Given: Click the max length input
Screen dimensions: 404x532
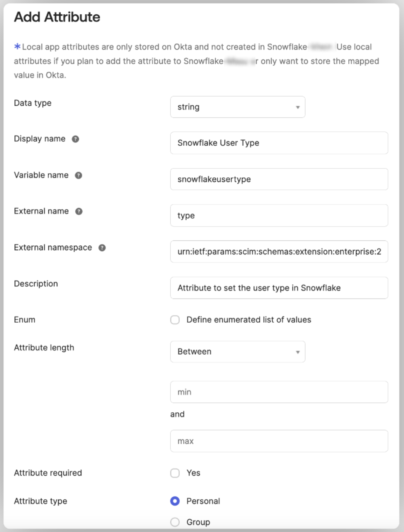Looking at the screenshot, I should pyautogui.click(x=279, y=441).
